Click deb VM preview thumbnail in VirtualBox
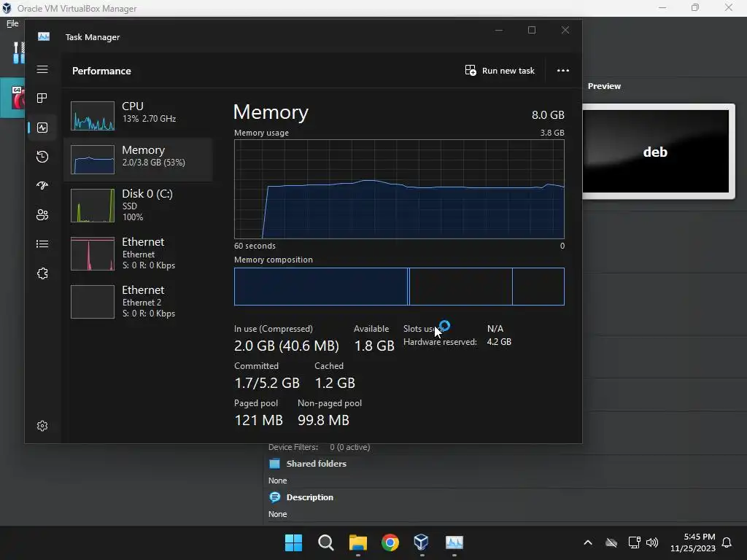This screenshot has width=747, height=560. (656, 152)
